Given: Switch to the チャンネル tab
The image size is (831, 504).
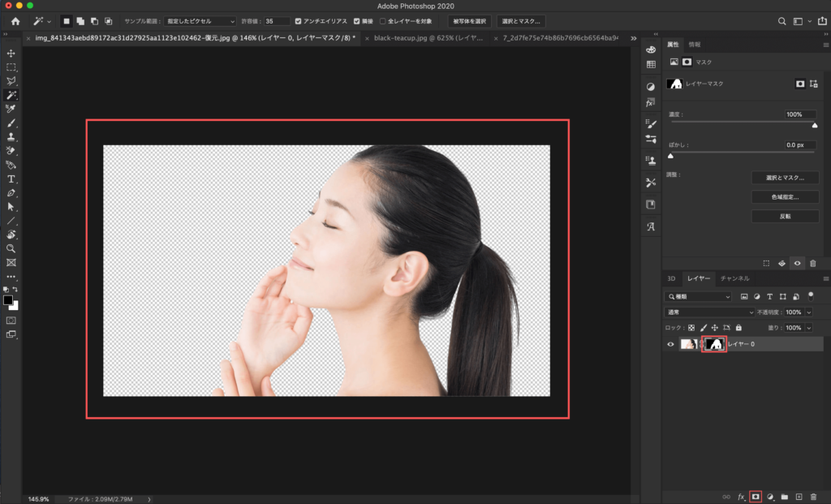Looking at the screenshot, I should click(734, 278).
